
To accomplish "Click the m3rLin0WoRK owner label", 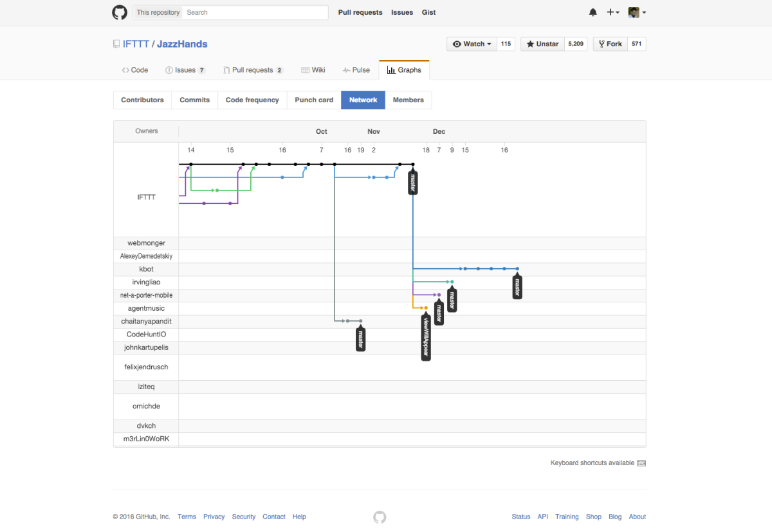I will pyautogui.click(x=146, y=439).
